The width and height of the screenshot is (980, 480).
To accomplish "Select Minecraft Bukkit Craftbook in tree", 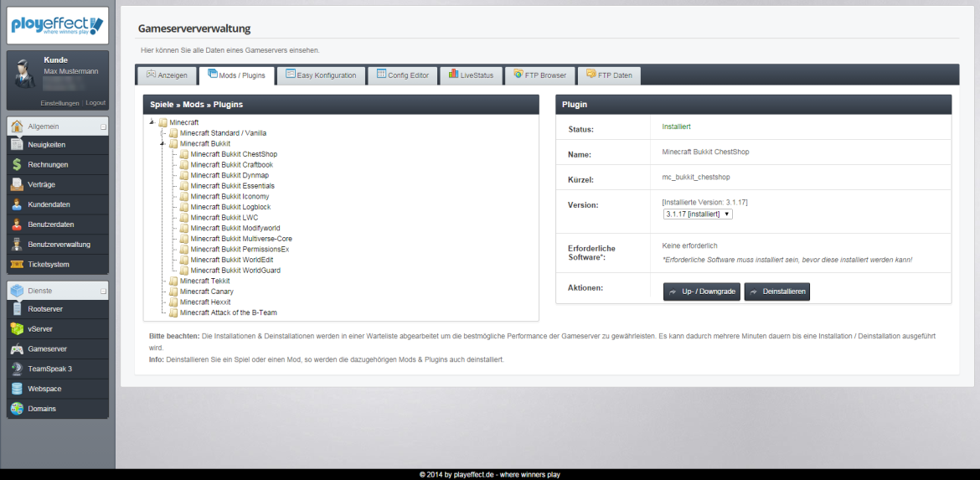I will [x=231, y=165].
